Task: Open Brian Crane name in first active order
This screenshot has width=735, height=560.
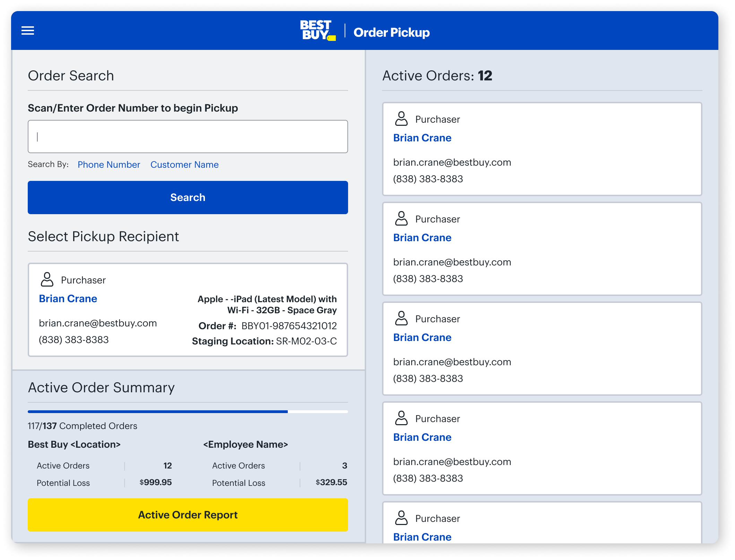Action: pyautogui.click(x=422, y=138)
